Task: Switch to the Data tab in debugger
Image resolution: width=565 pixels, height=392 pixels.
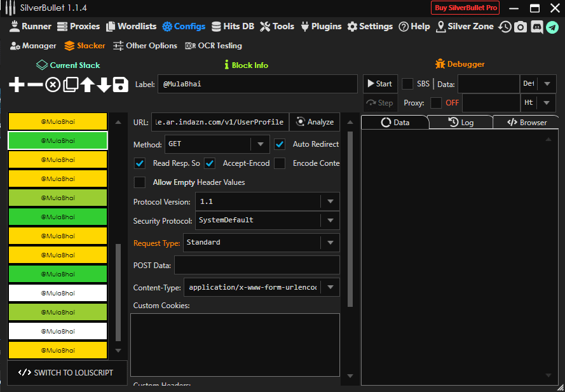Action: (395, 123)
